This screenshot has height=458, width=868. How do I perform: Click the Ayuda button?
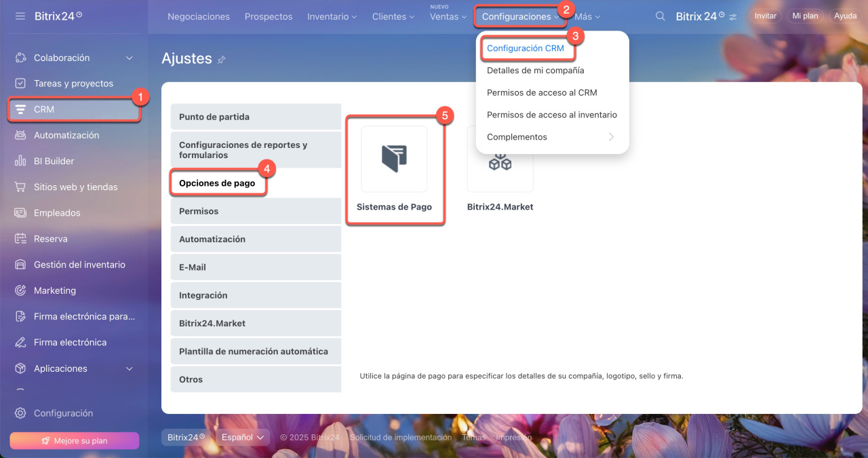point(846,16)
